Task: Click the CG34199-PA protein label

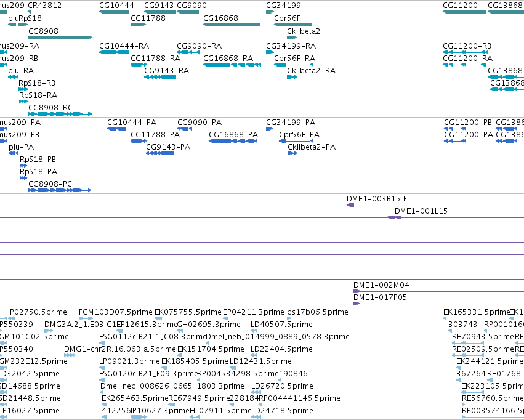Action: pos(291,123)
